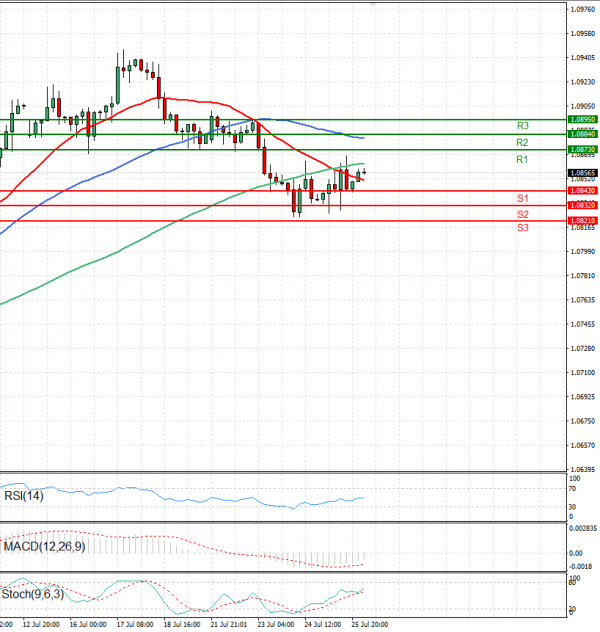Select the 1.08840 green price tag
This screenshot has height=632, width=600.
pos(583,134)
